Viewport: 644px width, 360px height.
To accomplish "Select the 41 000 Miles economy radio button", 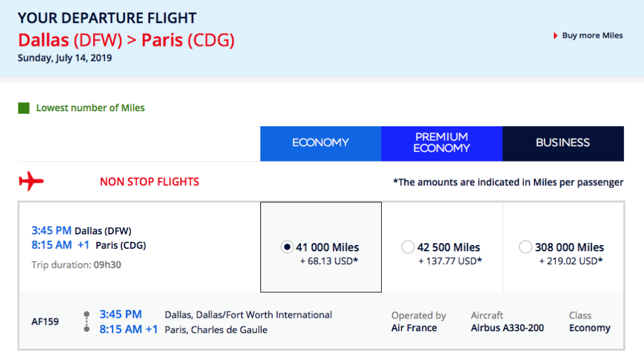I will pos(287,248).
